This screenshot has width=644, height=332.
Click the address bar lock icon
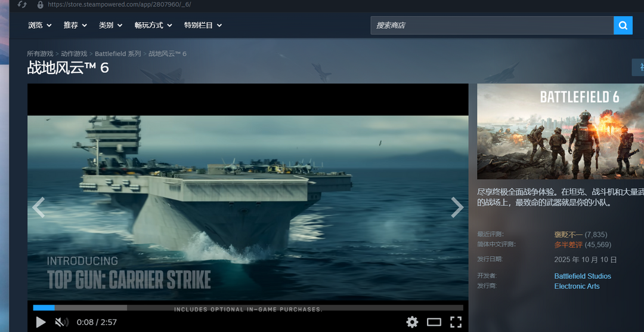[x=41, y=5]
